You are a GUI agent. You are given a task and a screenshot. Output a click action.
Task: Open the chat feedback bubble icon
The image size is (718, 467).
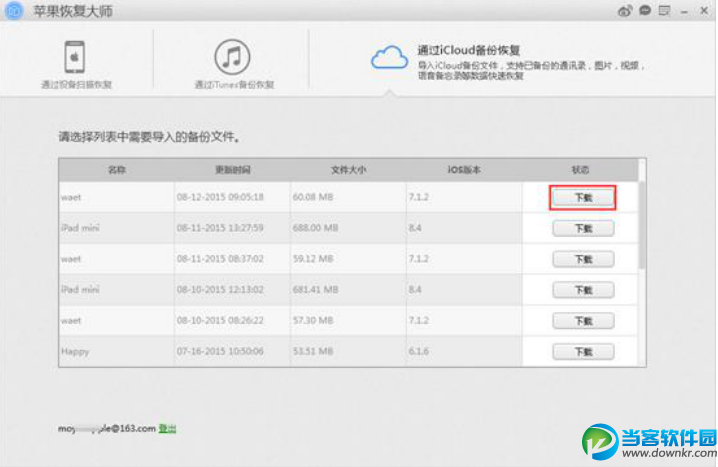[645, 11]
